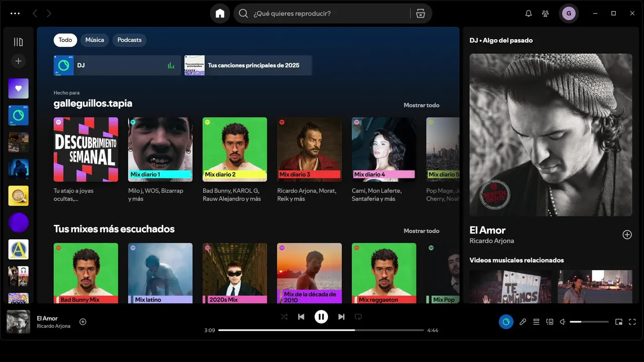Mute with the speaker icon

click(x=563, y=322)
